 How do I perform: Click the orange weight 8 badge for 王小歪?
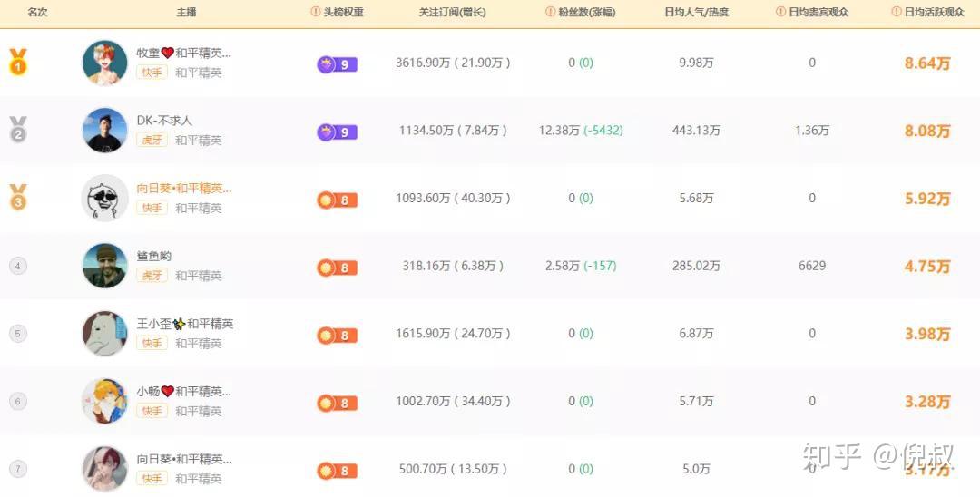tap(337, 336)
